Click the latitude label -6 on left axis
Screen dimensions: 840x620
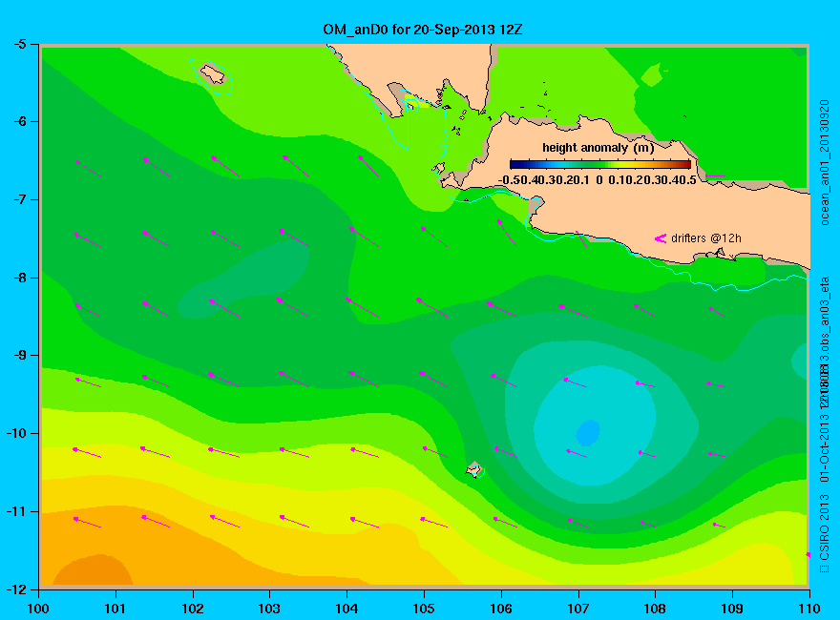tap(19, 121)
